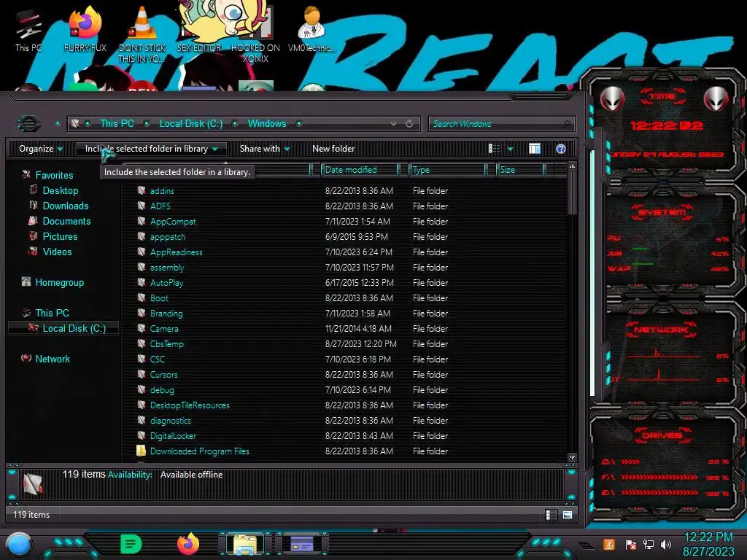Select the Branding folder
This screenshot has width=747, height=560.
(166, 314)
